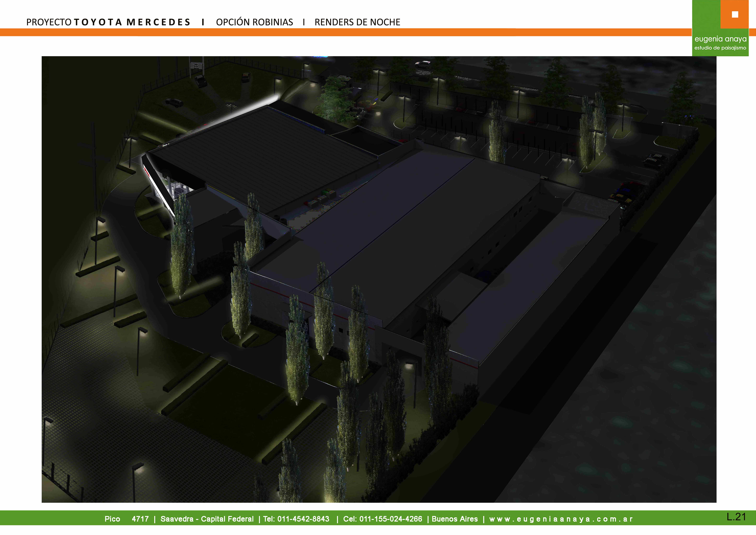Image resolution: width=756 pixels, height=535 pixels.
Task: Click the white square in orange logo block
Action: point(735,15)
